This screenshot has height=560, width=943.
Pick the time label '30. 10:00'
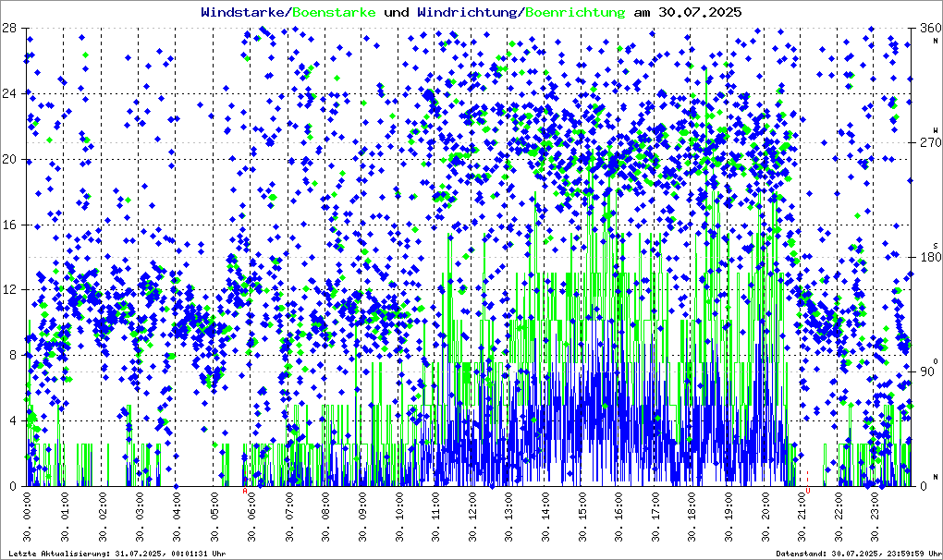[x=398, y=517]
